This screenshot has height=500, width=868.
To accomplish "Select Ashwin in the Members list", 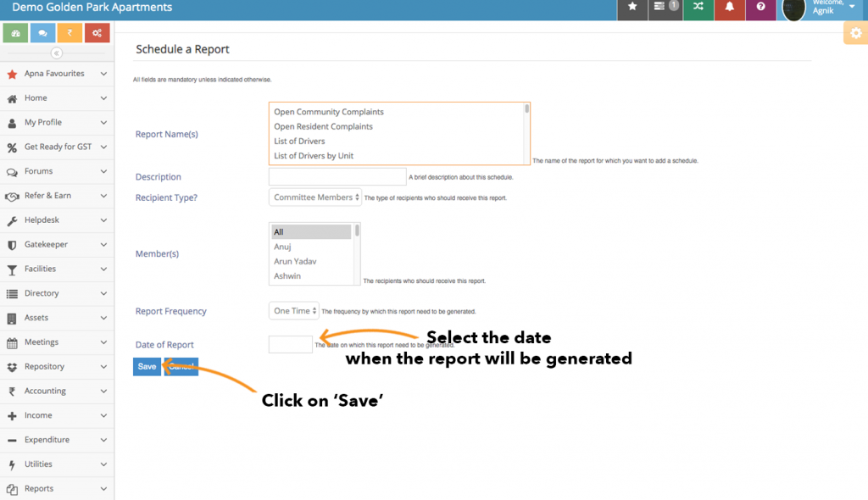I will pyautogui.click(x=287, y=276).
